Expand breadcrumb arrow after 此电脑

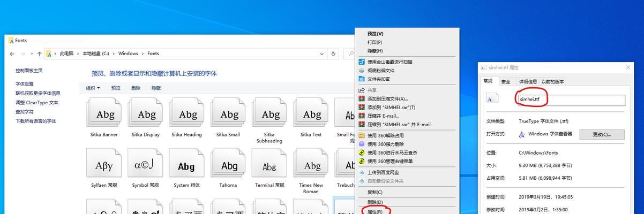tap(78, 53)
